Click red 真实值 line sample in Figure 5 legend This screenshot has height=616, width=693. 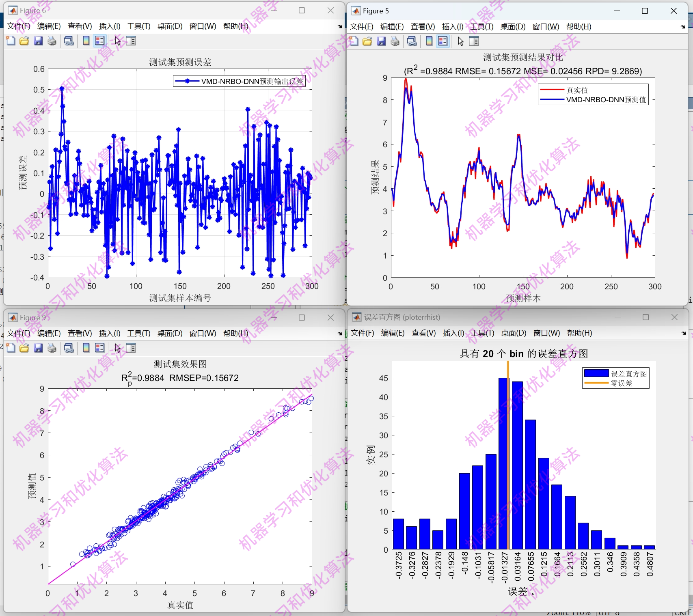click(x=552, y=90)
